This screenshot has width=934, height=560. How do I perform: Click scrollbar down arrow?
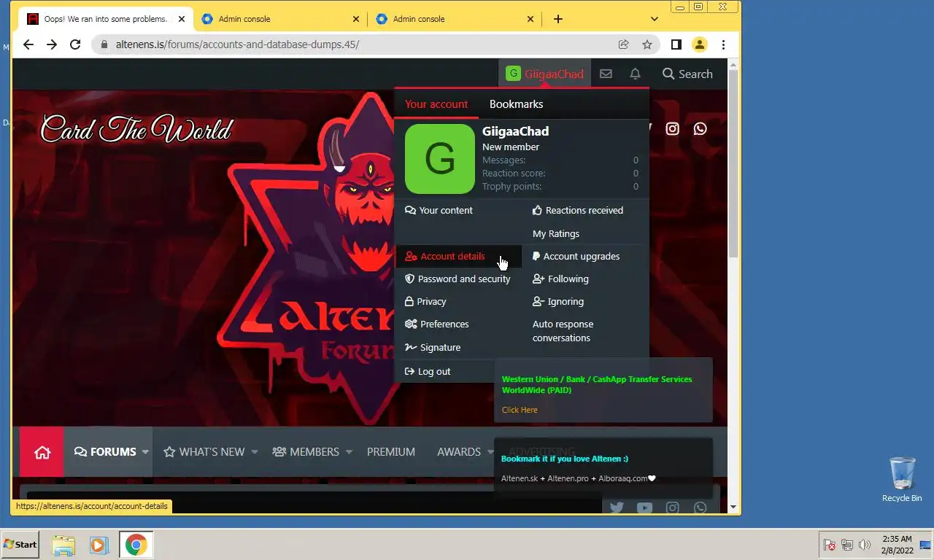click(x=734, y=507)
